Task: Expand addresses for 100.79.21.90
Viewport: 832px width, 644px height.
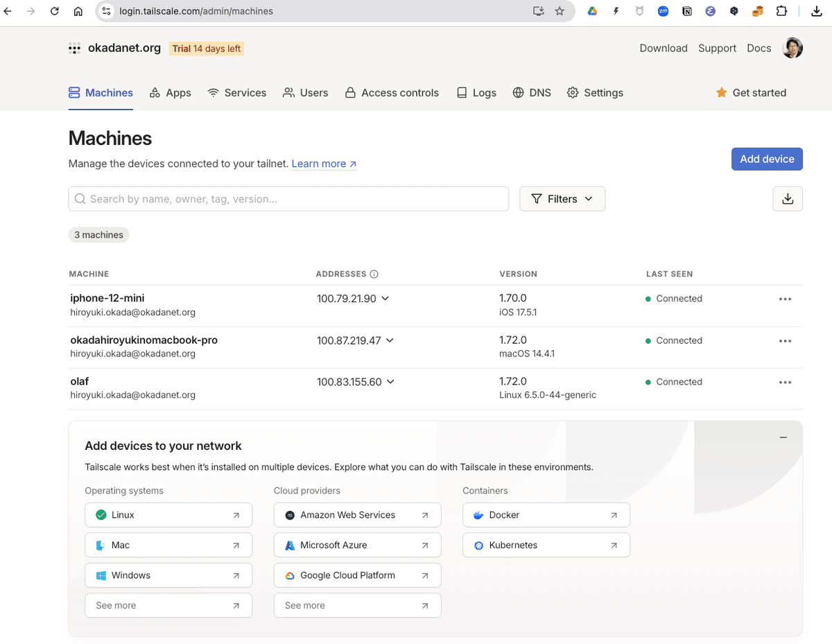Action: pos(385,298)
